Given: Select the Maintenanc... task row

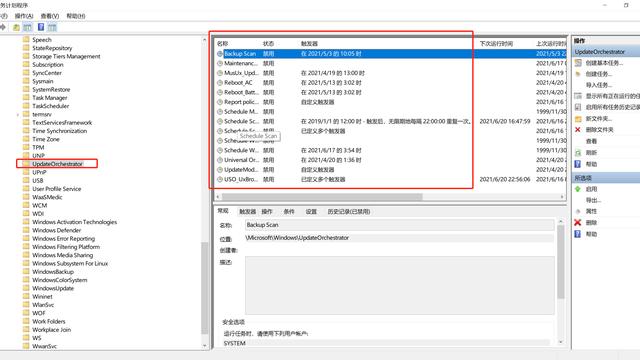Looking at the screenshot, I should tap(391, 63).
